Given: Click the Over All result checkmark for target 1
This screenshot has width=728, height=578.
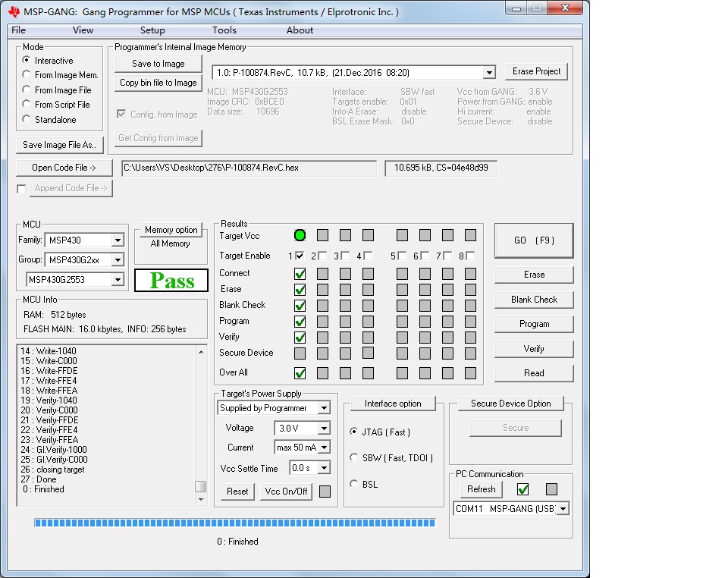Looking at the screenshot, I should tap(300, 372).
